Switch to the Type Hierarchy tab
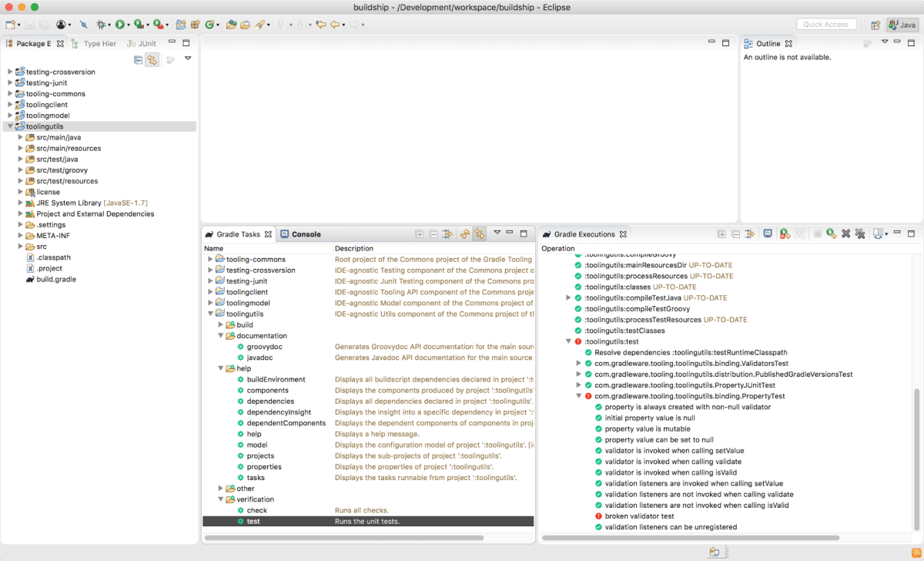This screenshot has height=561, width=924. [x=95, y=44]
